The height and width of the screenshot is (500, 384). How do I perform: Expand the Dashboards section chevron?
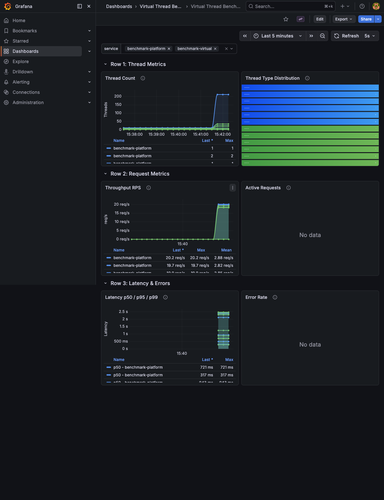89,51
